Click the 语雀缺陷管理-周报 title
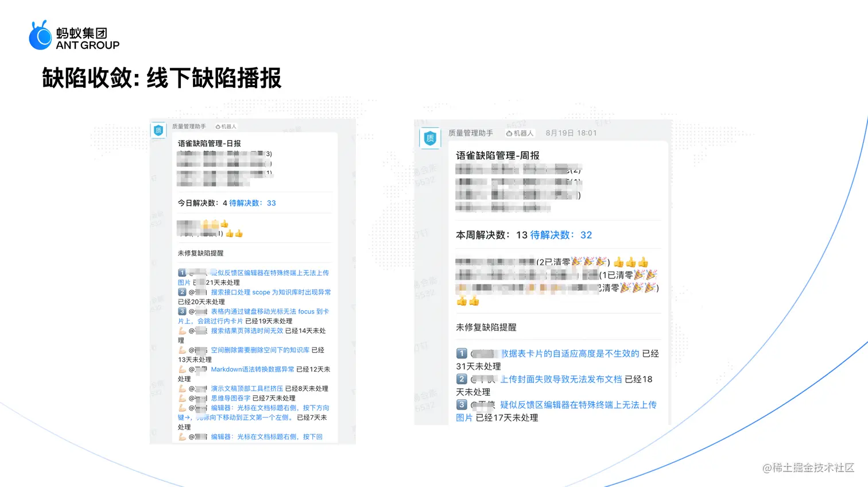868x487 pixels. [x=498, y=156]
